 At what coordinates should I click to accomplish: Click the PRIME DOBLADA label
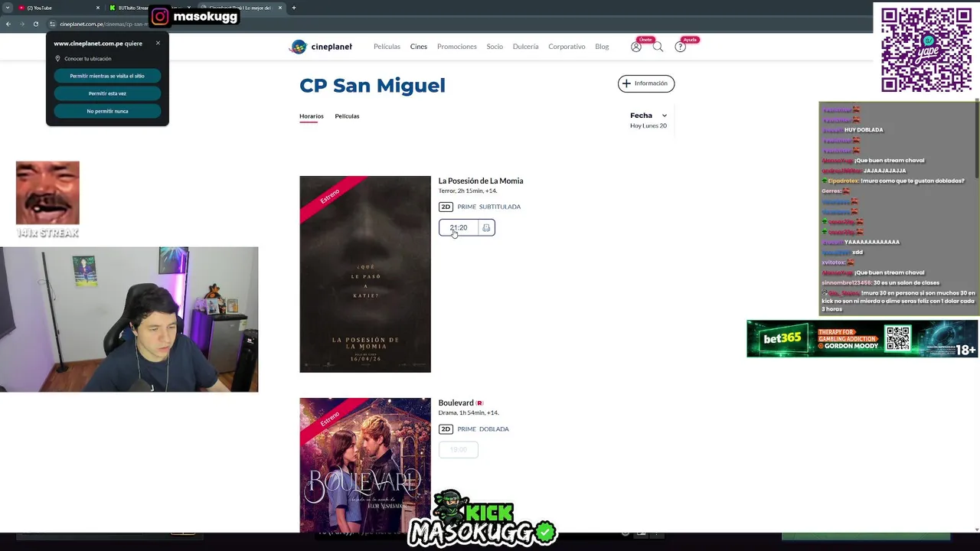[x=483, y=429]
